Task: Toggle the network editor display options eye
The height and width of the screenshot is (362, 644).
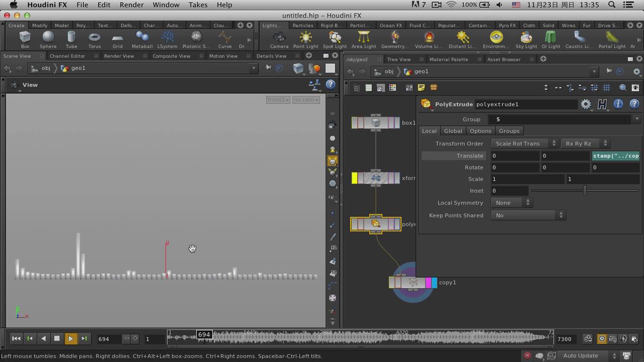Action: 635,87
